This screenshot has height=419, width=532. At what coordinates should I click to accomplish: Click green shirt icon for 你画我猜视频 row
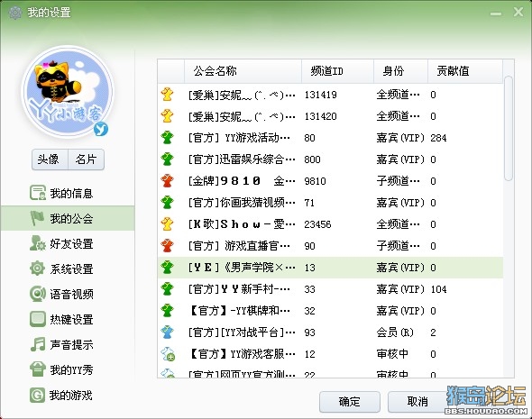(168, 203)
